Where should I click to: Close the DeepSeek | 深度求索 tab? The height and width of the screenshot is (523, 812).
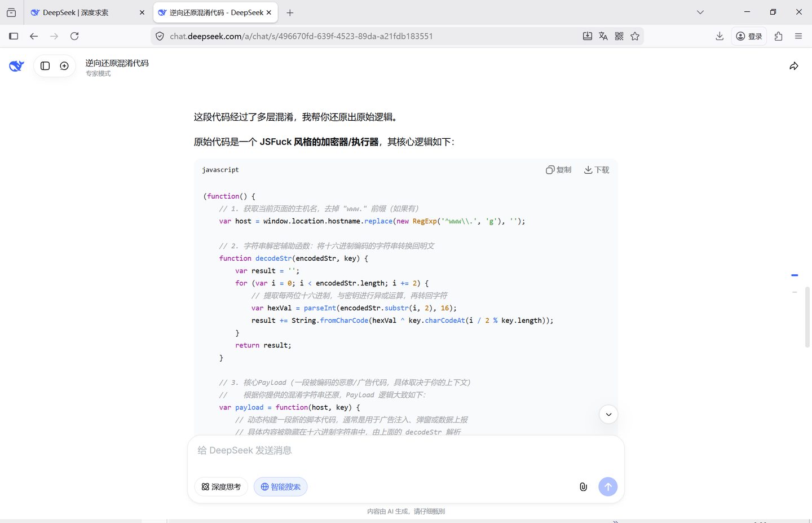pyautogui.click(x=142, y=12)
